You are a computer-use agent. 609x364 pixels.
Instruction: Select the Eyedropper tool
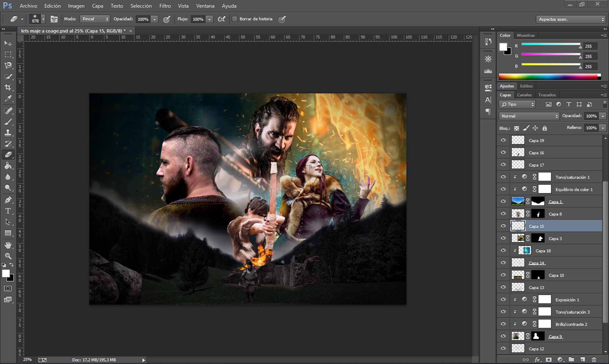click(8, 99)
